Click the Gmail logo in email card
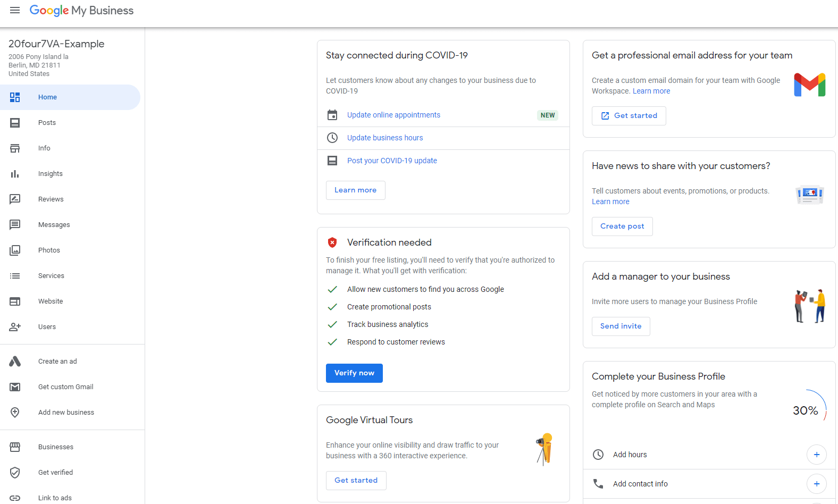 (x=810, y=85)
